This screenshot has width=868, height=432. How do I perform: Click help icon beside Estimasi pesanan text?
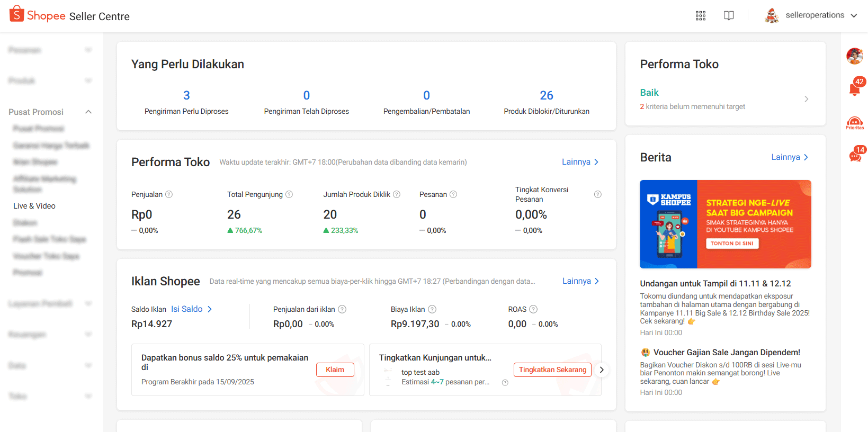click(505, 383)
